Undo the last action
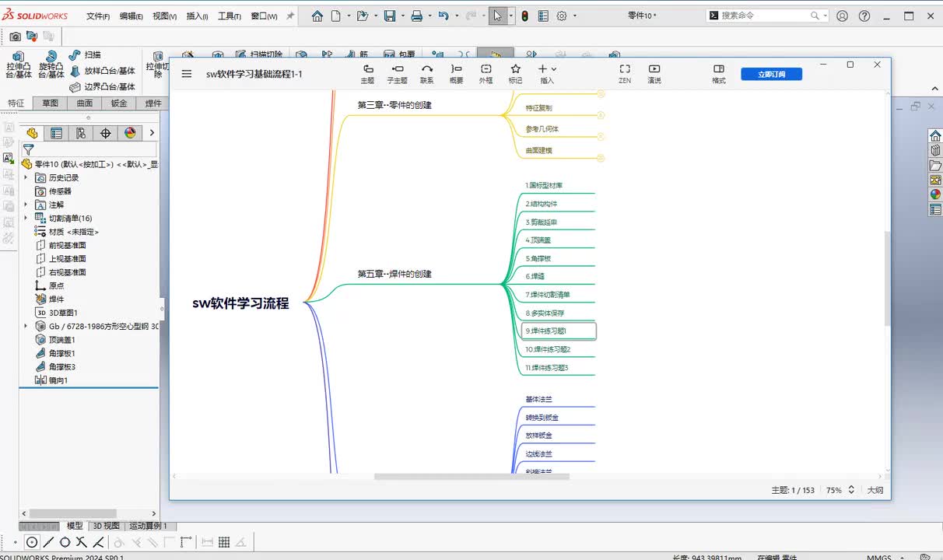Viewport: 943px width, 560px height. [x=443, y=16]
